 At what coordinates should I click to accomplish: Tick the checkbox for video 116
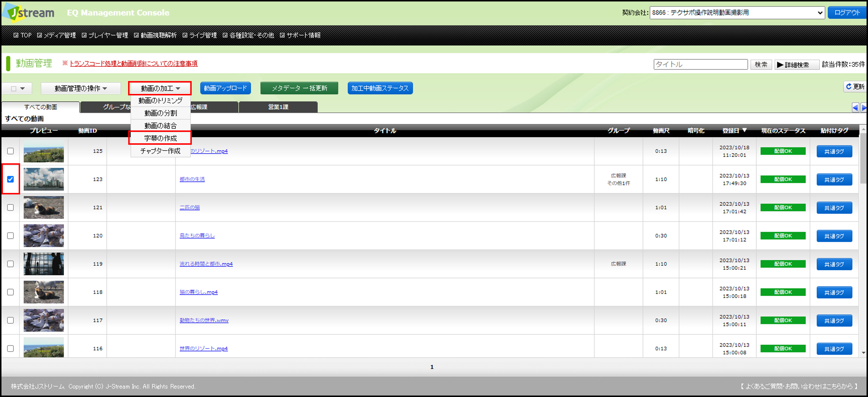pyautogui.click(x=11, y=348)
